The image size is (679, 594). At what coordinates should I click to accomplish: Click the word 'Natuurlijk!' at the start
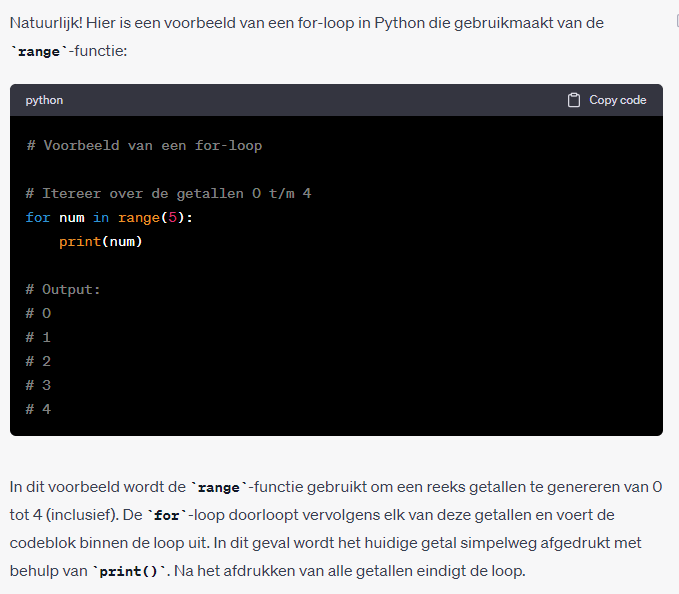click(x=46, y=23)
